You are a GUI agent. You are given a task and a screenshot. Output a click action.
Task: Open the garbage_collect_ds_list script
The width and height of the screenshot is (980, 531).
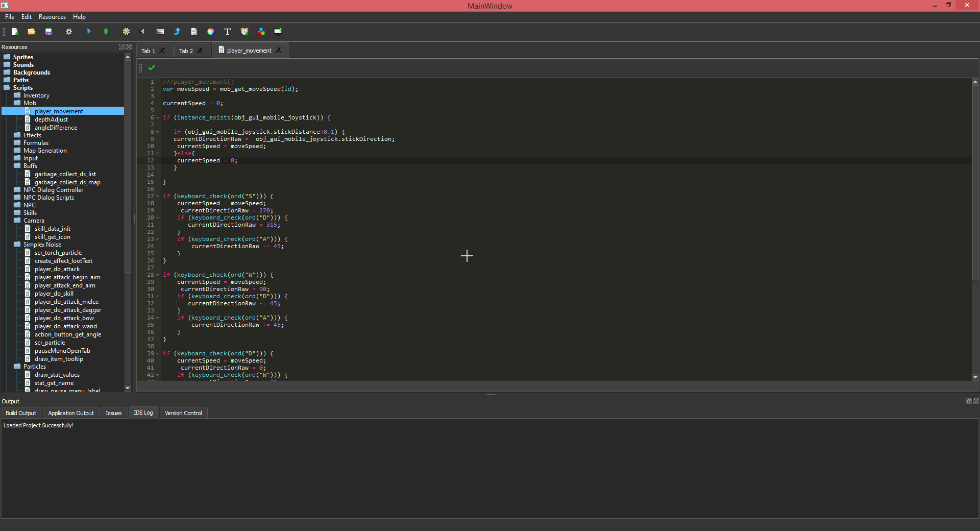65,174
